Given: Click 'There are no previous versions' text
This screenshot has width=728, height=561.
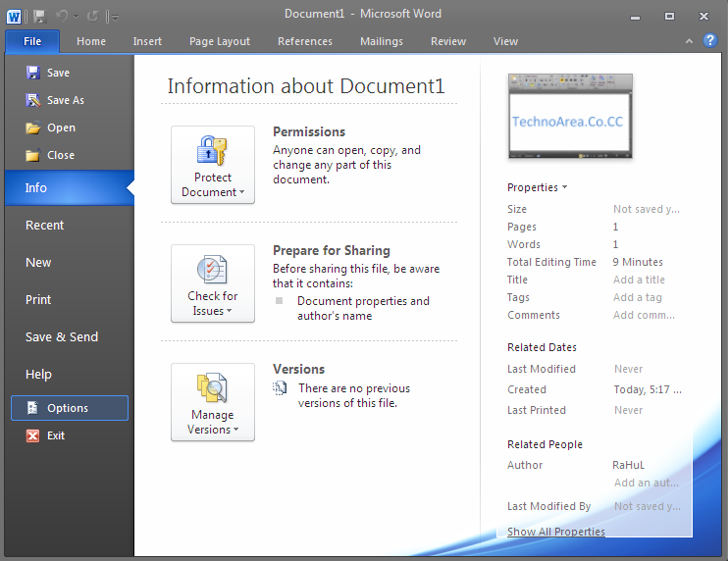Looking at the screenshot, I should tap(354, 396).
